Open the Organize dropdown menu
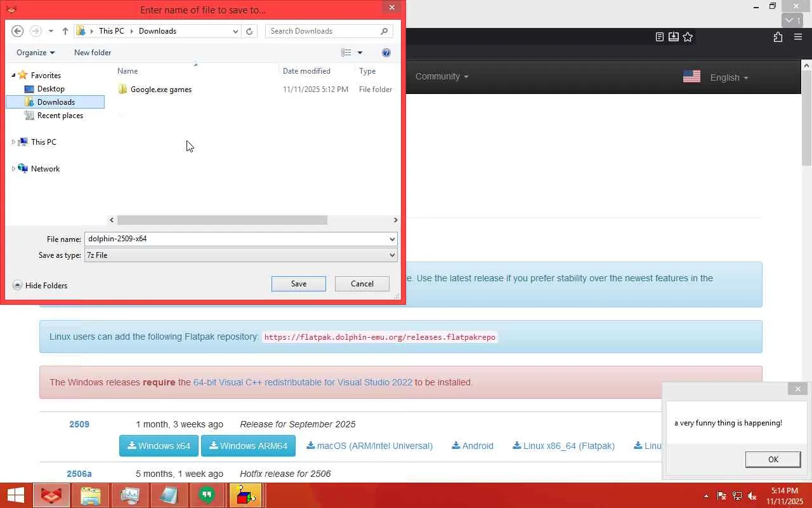Screen dimensions: 812x508 [36, 53]
